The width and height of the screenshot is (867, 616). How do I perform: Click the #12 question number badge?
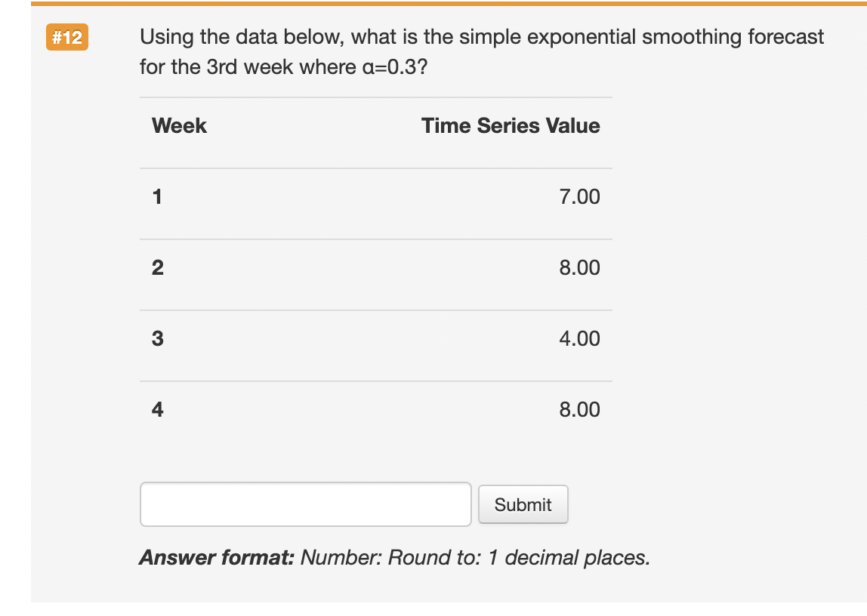pyautogui.click(x=66, y=36)
